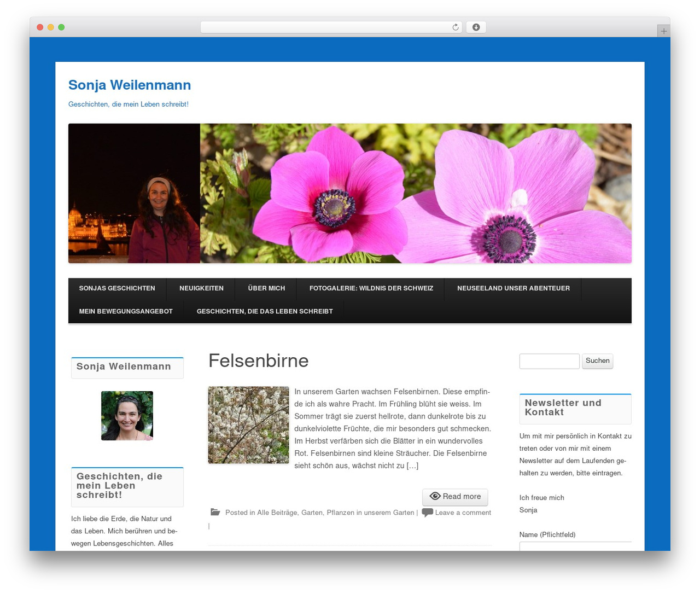Open the Sonja Weilenmann site title link
Screen dimensions: 700x593
pyautogui.click(x=130, y=85)
